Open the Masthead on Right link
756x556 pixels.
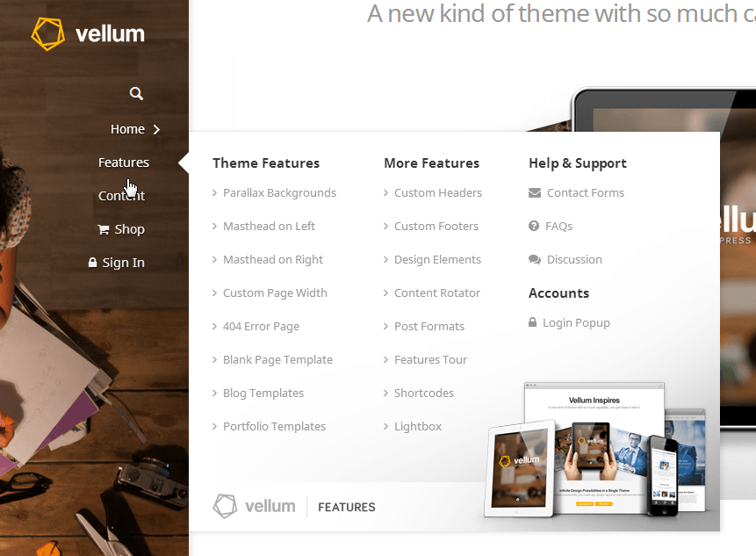(273, 259)
